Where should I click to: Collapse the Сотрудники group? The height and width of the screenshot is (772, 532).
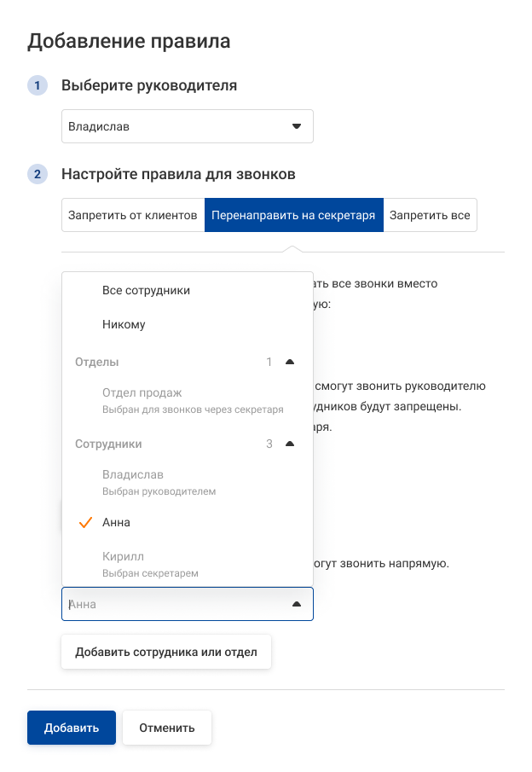click(x=290, y=444)
